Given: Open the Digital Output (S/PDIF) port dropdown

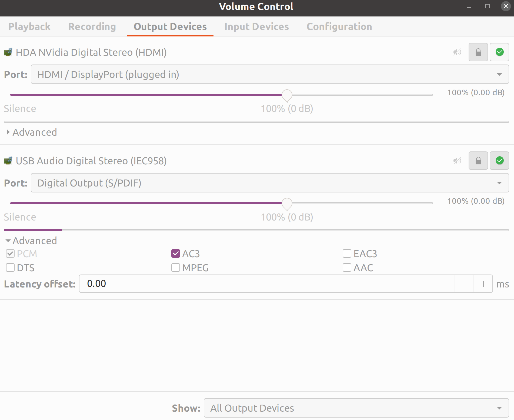Looking at the screenshot, I should pyautogui.click(x=270, y=183).
